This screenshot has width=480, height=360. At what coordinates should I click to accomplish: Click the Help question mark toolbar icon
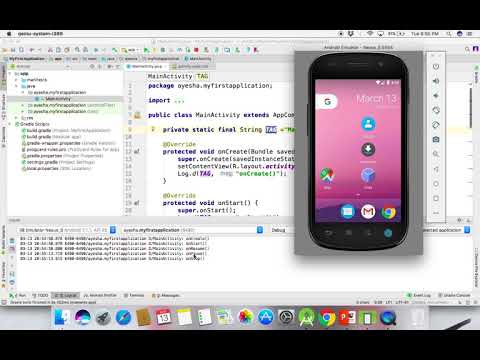[x=248, y=50]
